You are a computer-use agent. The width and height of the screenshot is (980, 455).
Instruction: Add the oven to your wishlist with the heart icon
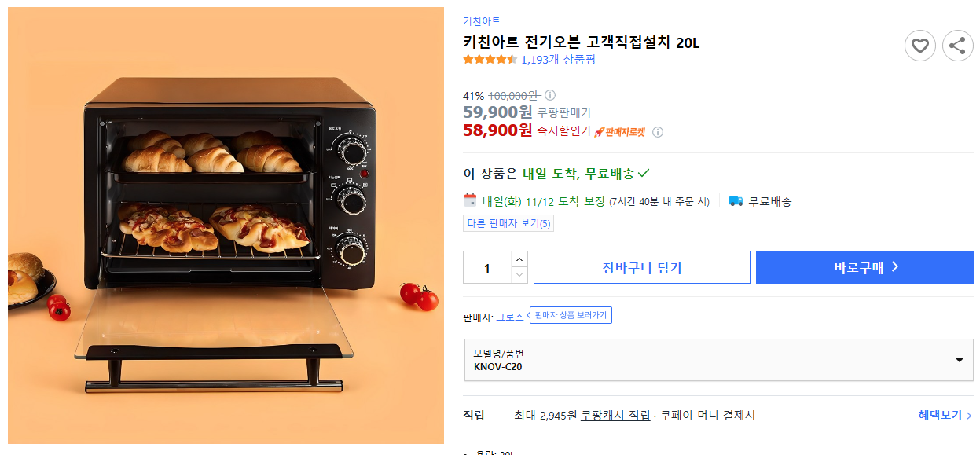click(919, 45)
